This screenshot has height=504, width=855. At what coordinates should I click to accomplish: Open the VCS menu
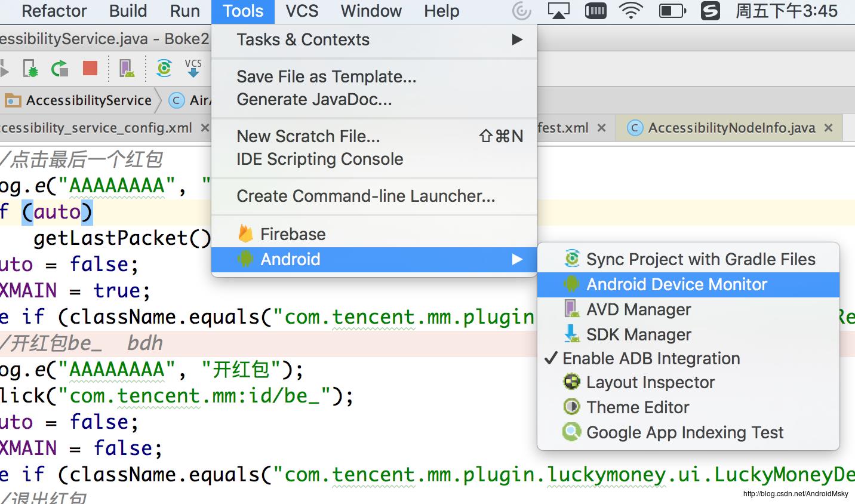(x=302, y=11)
